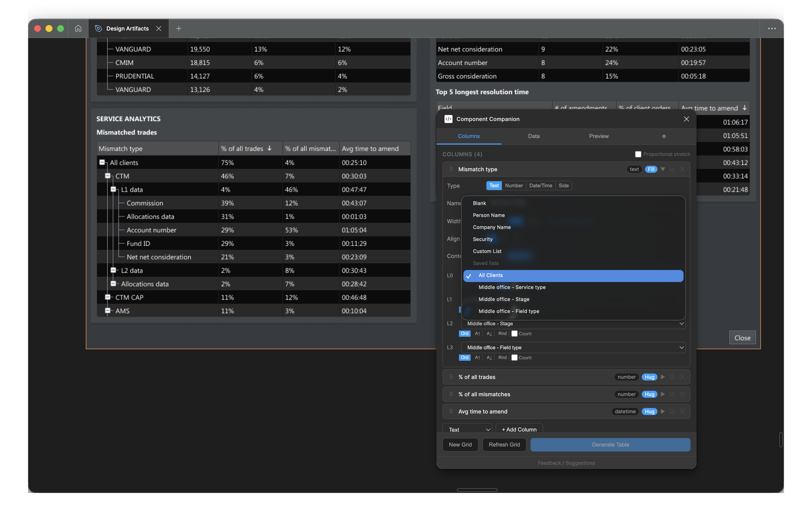Open the settings gear in Component Companion
This screenshot has width=812, height=530.
tap(664, 136)
